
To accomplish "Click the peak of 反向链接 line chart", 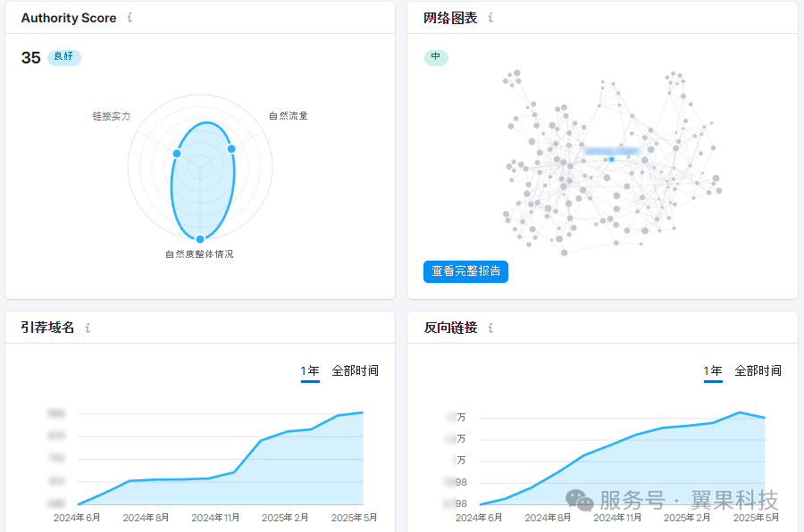I will coord(740,412).
